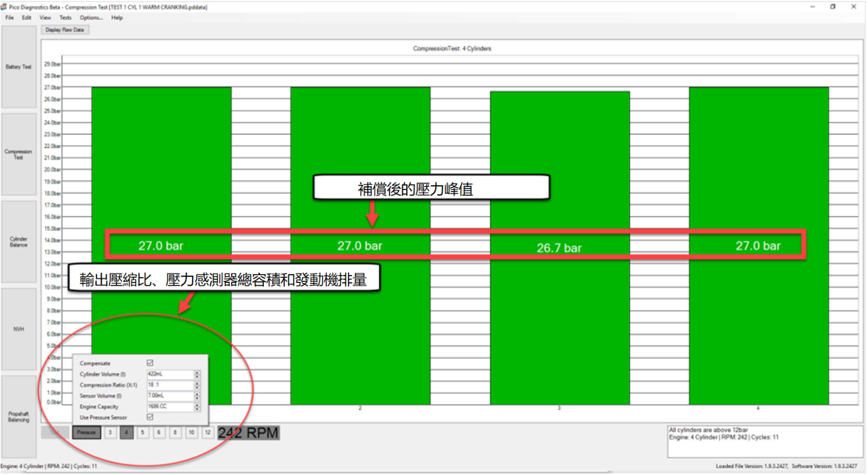Toggle the Compensate checkbox
Image resolution: width=868 pixels, height=475 pixels.
click(x=150, y=363)
